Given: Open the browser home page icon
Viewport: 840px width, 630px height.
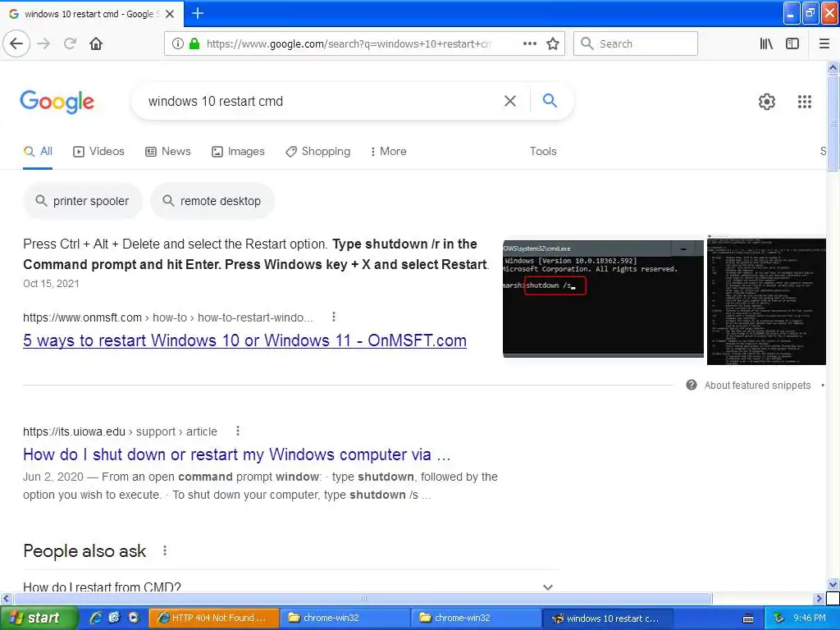Looking at the screenshot, I should click(96, 43).
